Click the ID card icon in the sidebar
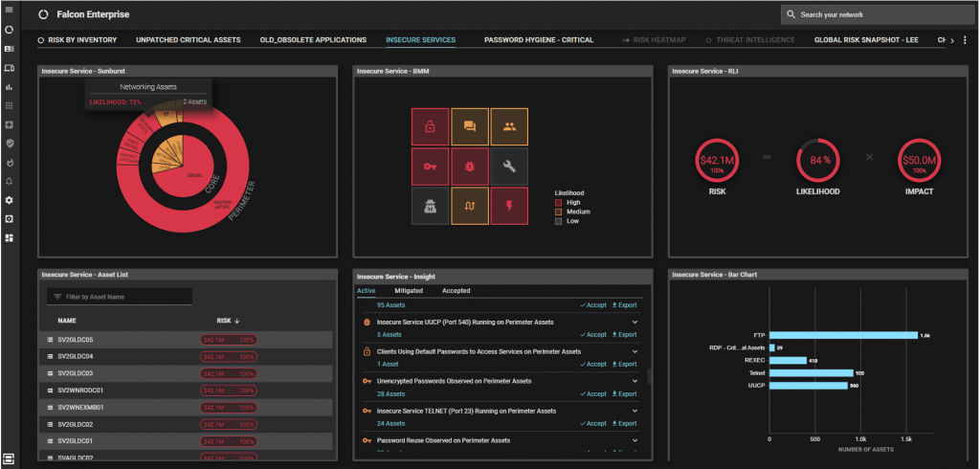 (x=9, y=48)
